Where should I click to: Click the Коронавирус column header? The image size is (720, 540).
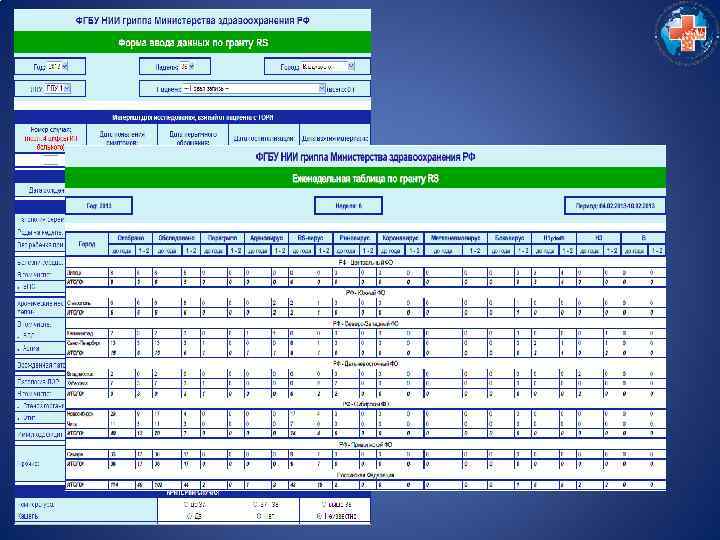tap(400, 238)
